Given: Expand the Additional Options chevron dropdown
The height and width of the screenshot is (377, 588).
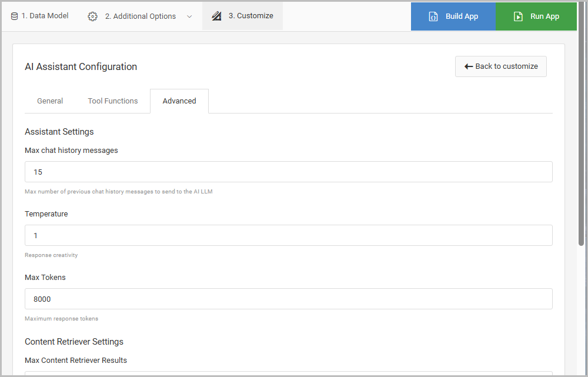Looking at the screenshot, I should point(189,16).
